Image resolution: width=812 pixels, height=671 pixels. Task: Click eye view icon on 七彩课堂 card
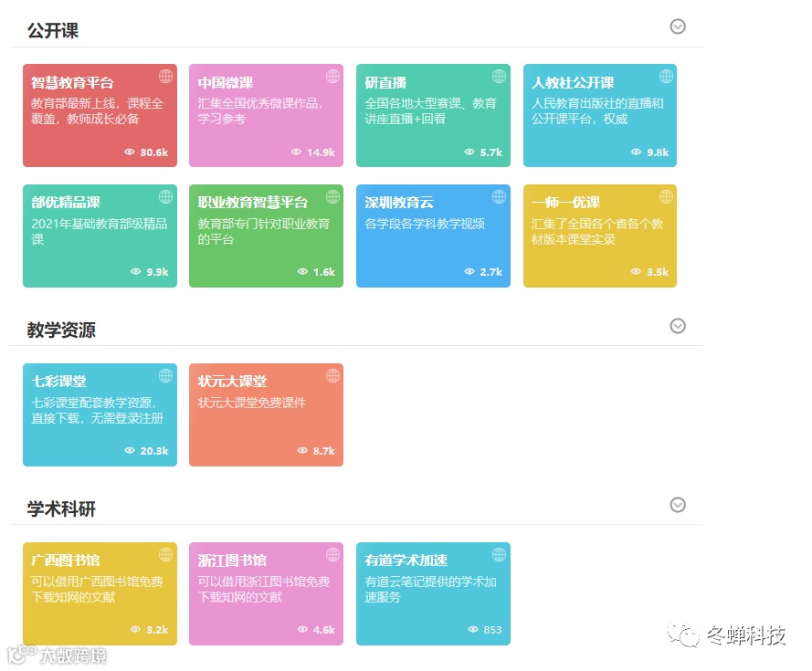130,450
